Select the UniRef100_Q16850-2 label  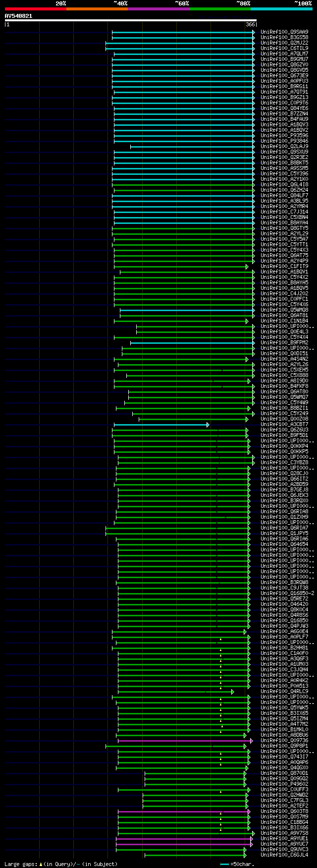[x=287, y=594]
